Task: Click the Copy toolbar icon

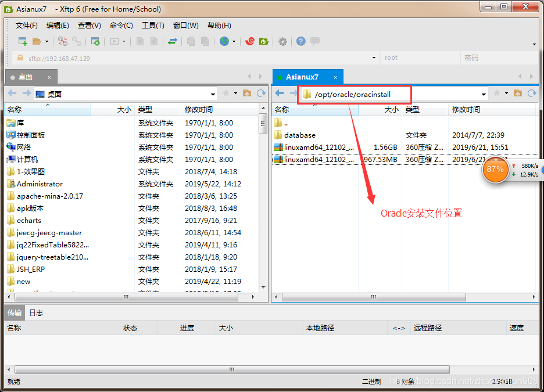Action: point(191,42)
